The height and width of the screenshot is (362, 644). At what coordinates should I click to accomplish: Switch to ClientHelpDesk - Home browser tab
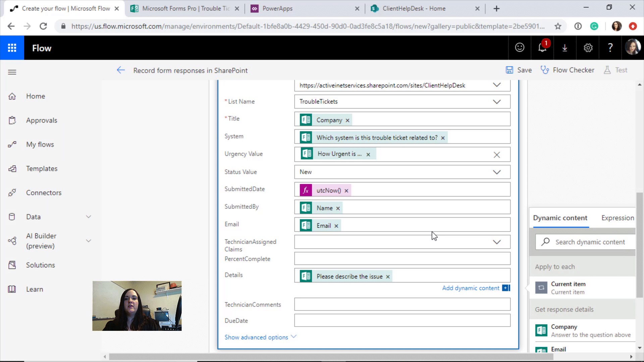[x=425, y=9]
